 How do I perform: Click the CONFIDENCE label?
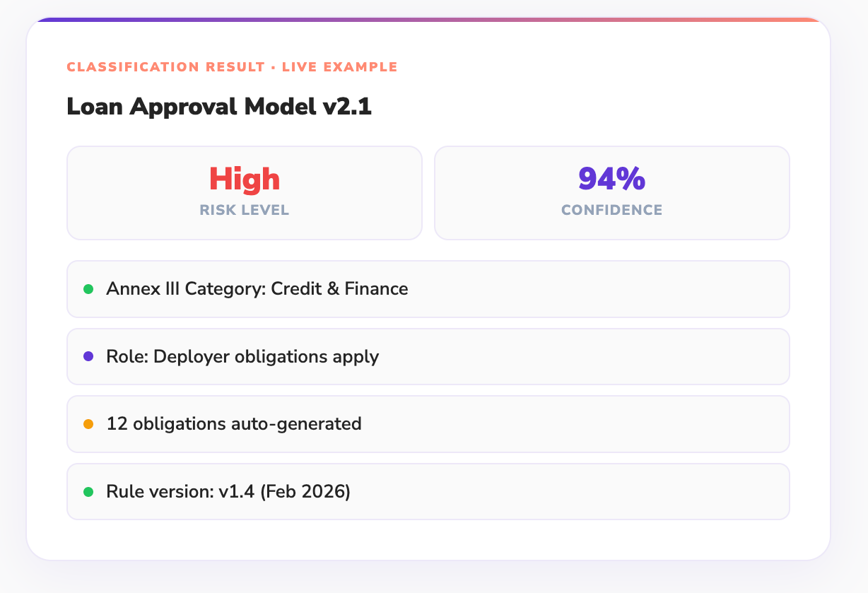pos(611,211)
